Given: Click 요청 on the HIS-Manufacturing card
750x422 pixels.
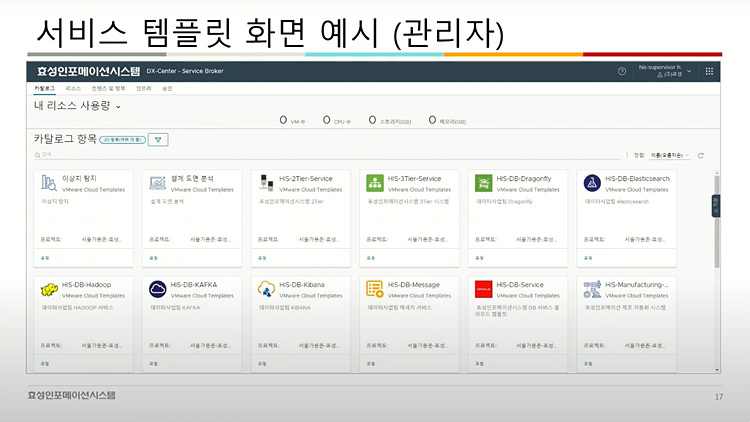Looking at the screenshot, I should [x=588, y=364].
